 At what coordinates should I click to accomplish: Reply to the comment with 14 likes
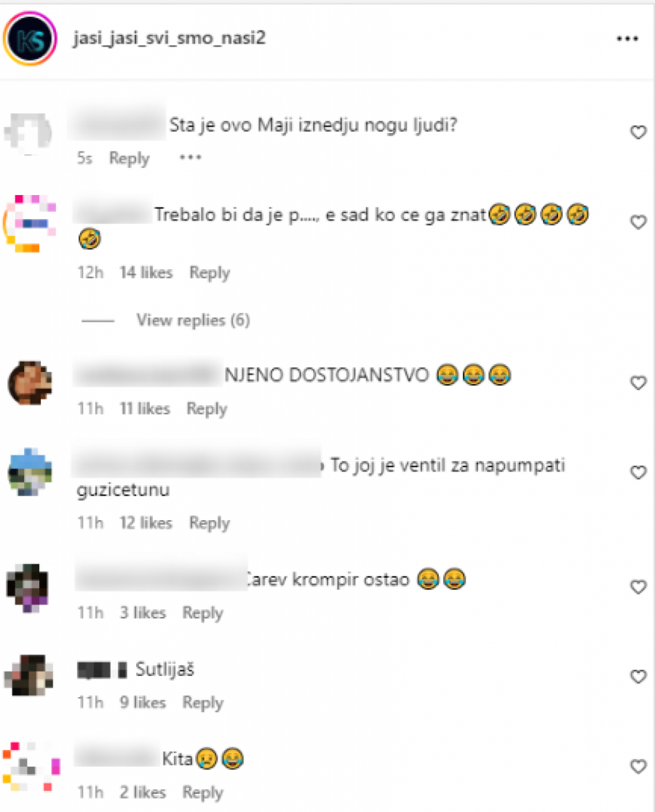tap(209, 272)
